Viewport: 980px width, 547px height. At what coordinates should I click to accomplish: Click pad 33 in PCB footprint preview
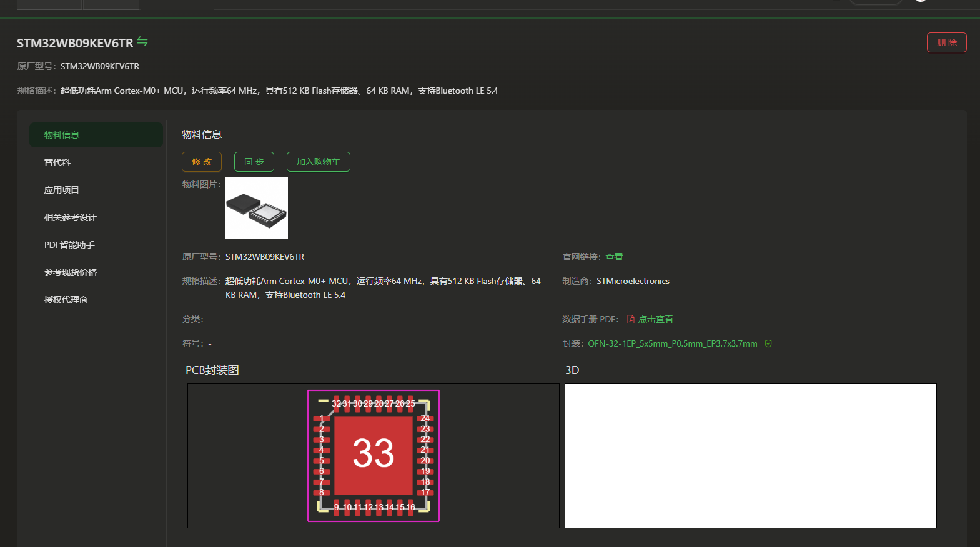pyautogui.click(x=374, y=454)
